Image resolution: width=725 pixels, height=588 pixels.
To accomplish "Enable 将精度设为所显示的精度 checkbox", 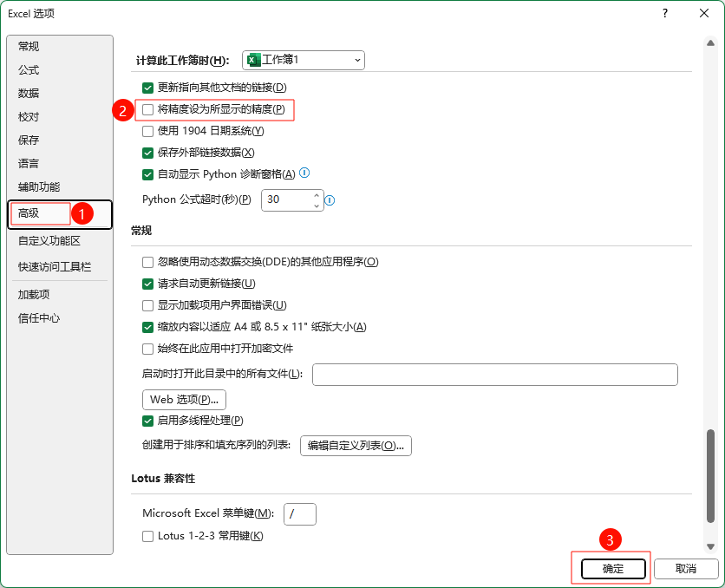I will 147,109.
